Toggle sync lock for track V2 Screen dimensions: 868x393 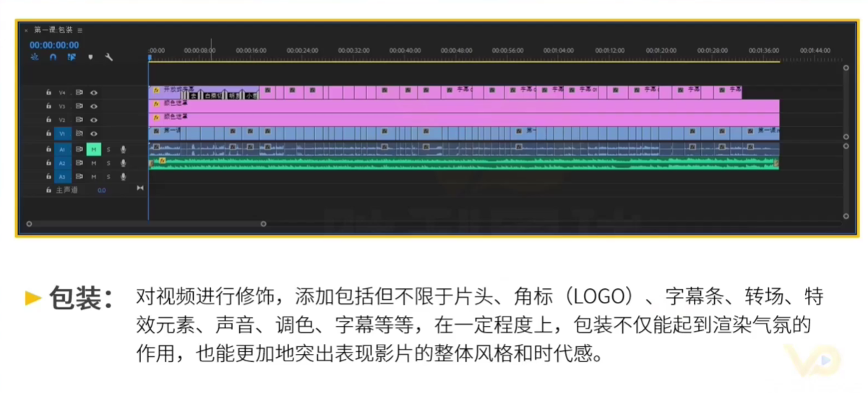80,120
